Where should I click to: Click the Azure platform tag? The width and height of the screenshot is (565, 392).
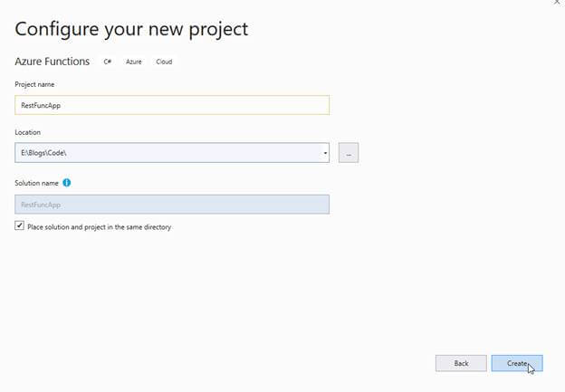click(134, 62)
